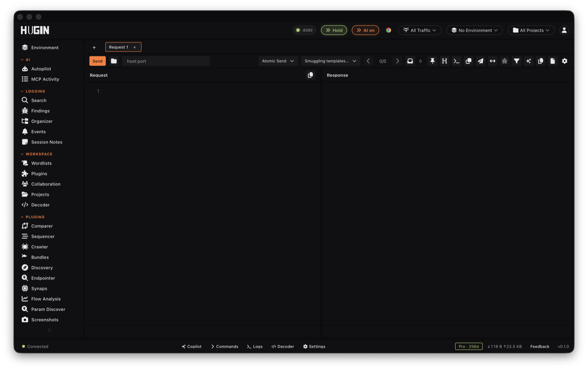Open Events in the sidebar
Image resolution: width=588 pixels, height=370 pixels.
(38, 132)
